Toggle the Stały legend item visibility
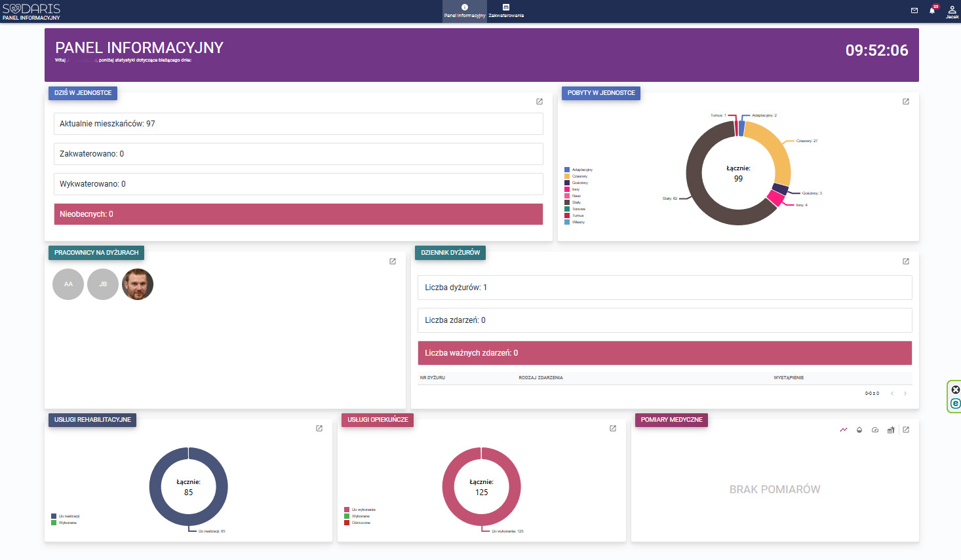The width and height of the screenshot is (961, 560). point(573,202)
